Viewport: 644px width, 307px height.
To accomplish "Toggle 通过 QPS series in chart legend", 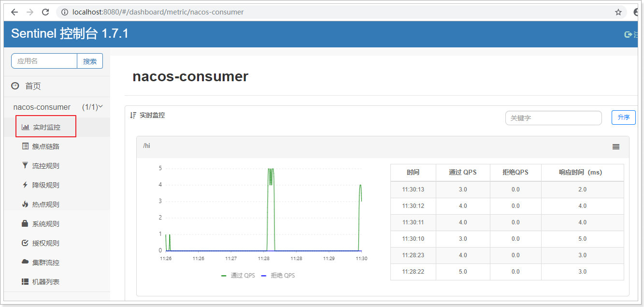I will [x=238, y=276].
